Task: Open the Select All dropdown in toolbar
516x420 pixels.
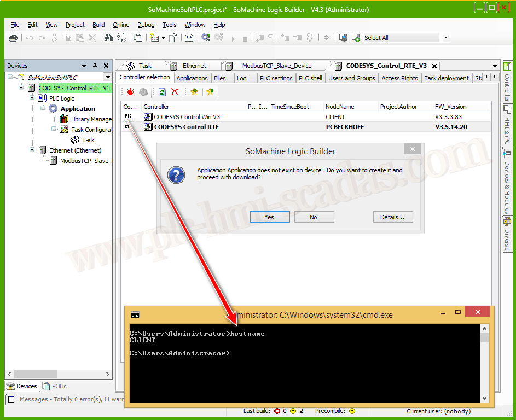Action: click(446, 38)
